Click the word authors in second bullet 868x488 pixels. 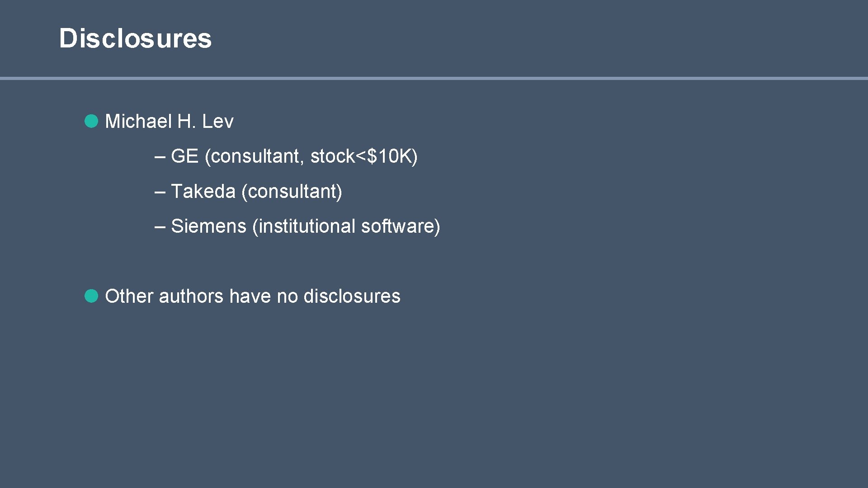tap(191, 296)
